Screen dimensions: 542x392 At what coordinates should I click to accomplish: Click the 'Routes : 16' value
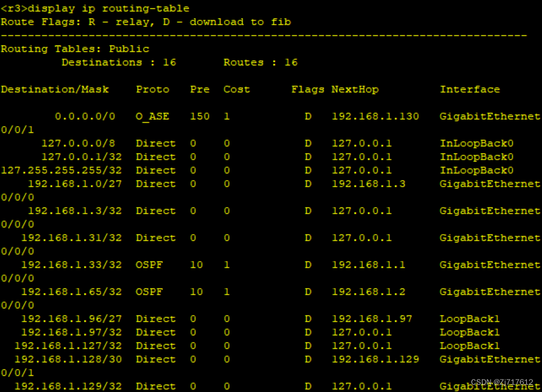coord(260,62)
